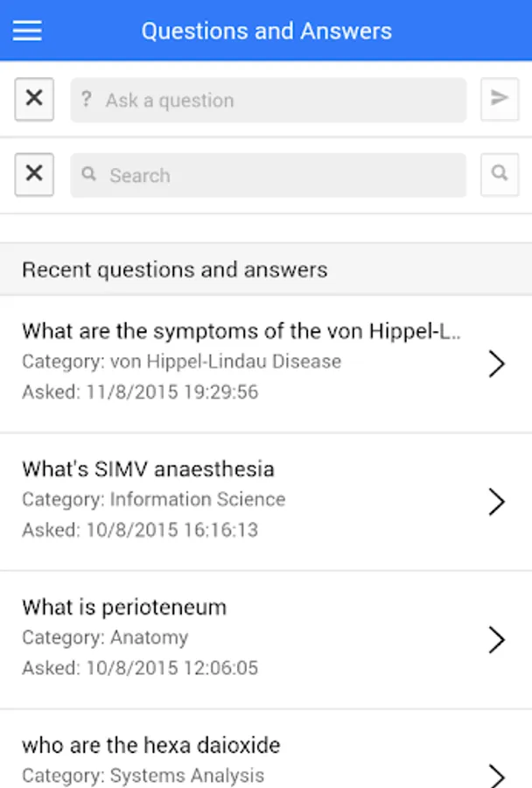Expand the hexa daioxide question chevron
This screenshot has width=532, height=788.
tap(496, 774)
